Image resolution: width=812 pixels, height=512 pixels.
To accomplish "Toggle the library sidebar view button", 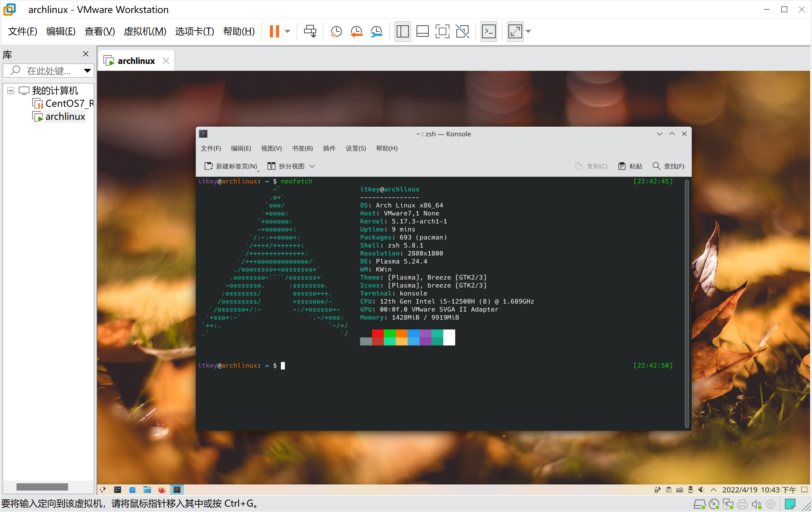I will (x=402, y=31).
